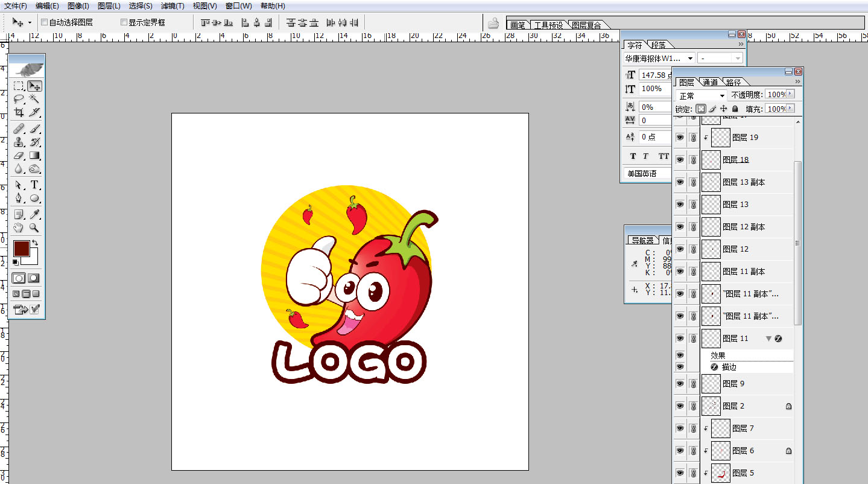Hide layer 图层 9
The height and width of the screenshot is (484, 868).
point(680,384)
